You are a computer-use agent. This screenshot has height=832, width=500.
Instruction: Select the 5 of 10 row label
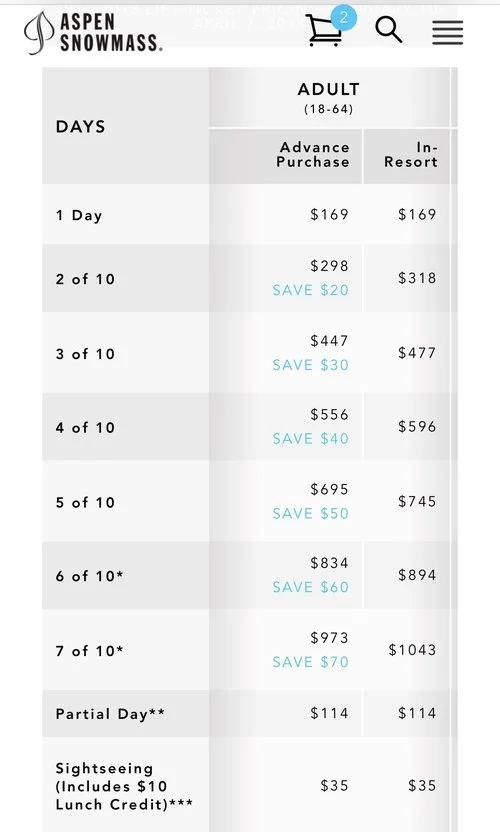coord(85,502)
